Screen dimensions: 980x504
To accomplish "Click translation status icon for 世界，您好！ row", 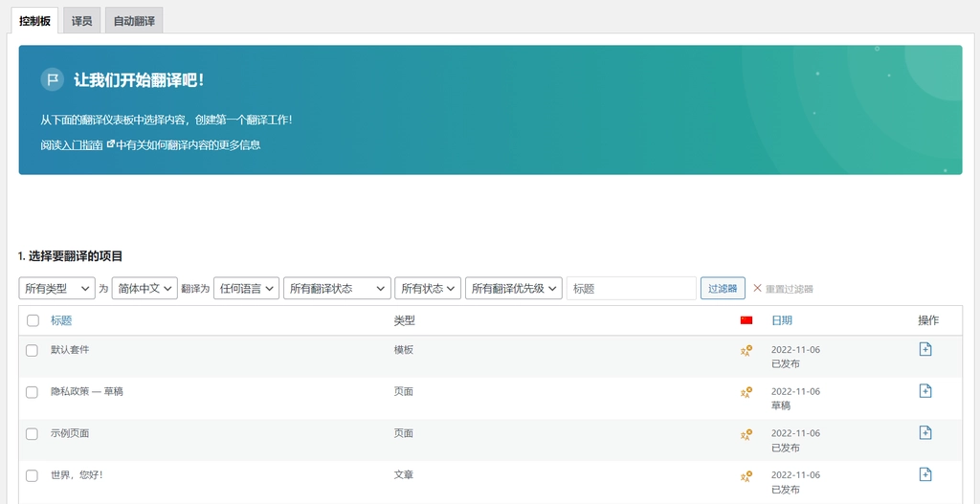I will [746, 476].
